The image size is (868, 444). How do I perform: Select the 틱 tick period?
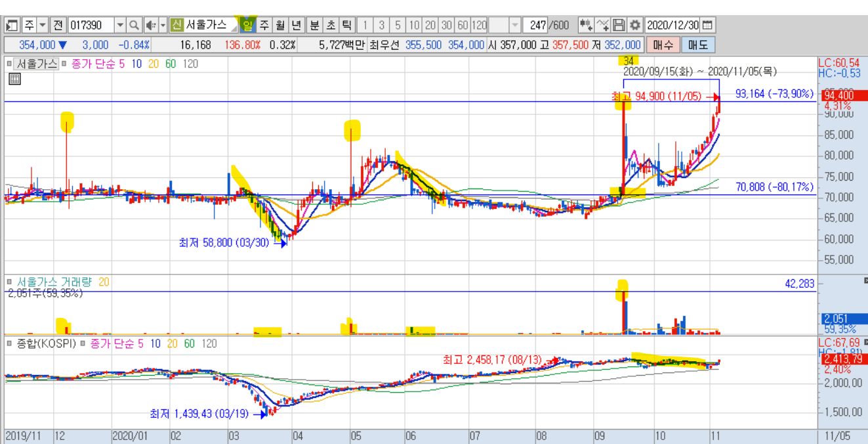[346, 25]
